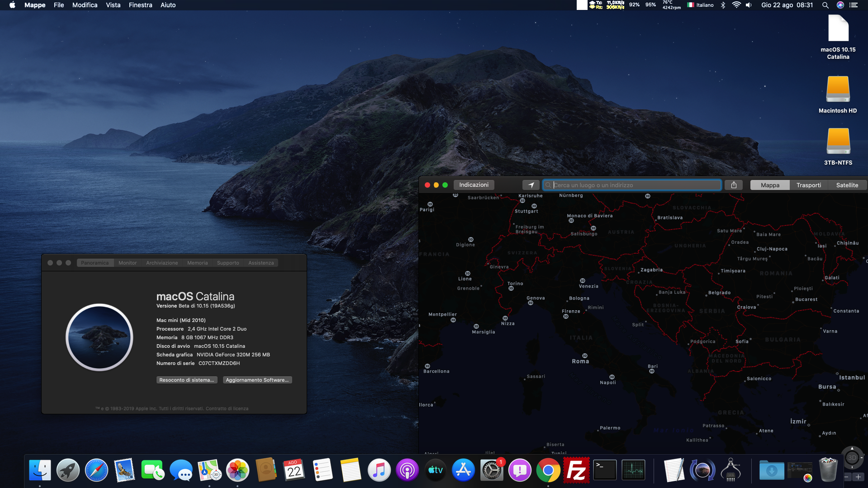This screenshot has width=868, height=488.
Task: Open the Apple menu
Action: (12, 5)
